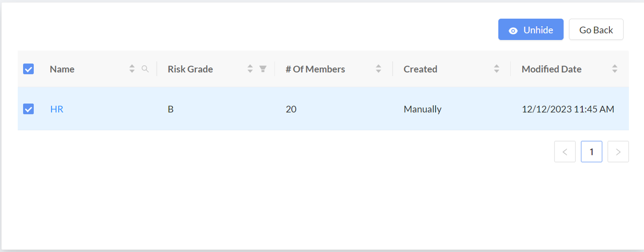This screenshot has height=252, width=644.
Task: Sort by Created column arrows
Action: tap(496, 69)
